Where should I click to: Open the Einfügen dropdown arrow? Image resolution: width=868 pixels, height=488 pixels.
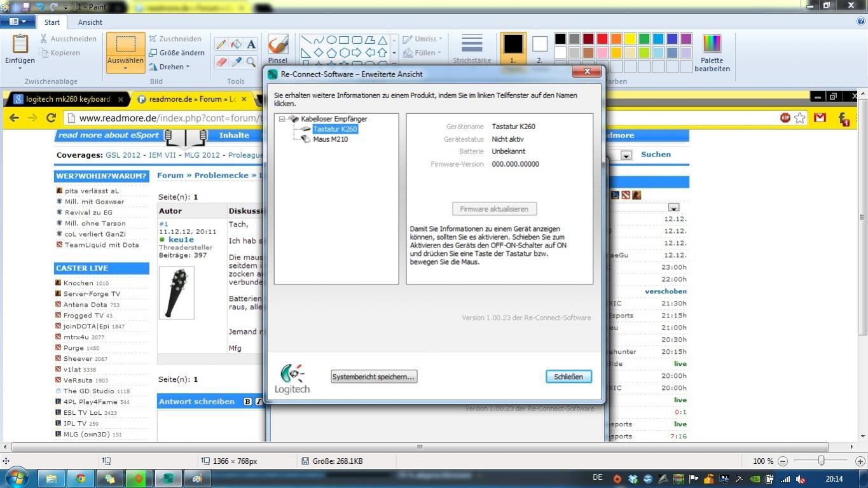pos(20,68)
